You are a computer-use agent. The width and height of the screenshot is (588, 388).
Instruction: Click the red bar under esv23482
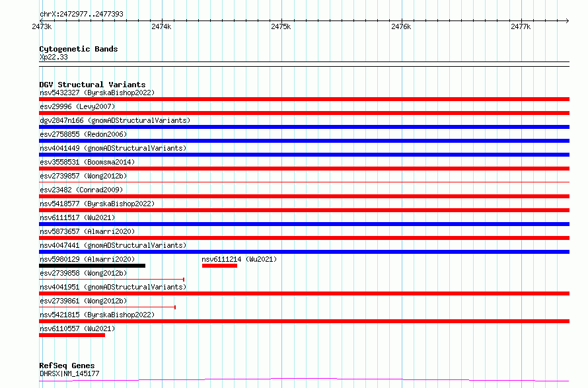(304, 196)
